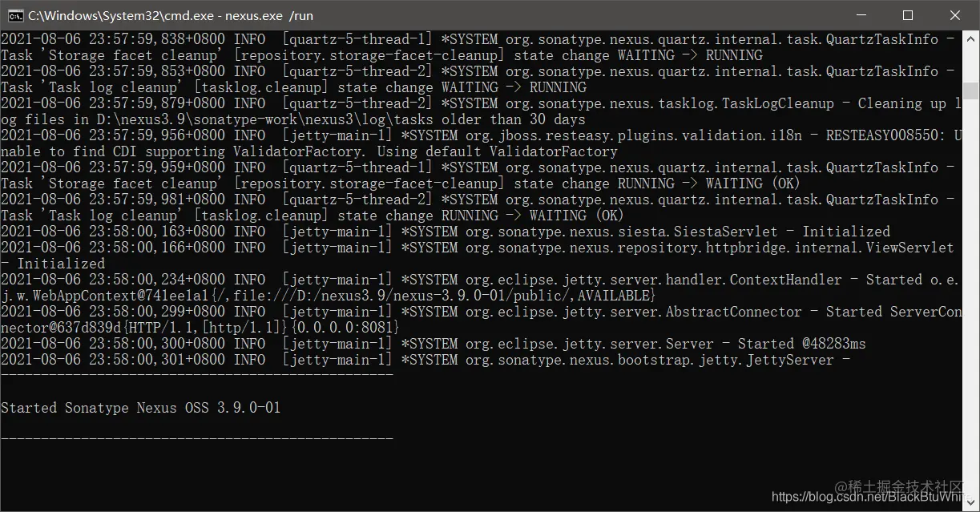
Task: Minimize the cmd.exe window
Action: click(861, 15)
